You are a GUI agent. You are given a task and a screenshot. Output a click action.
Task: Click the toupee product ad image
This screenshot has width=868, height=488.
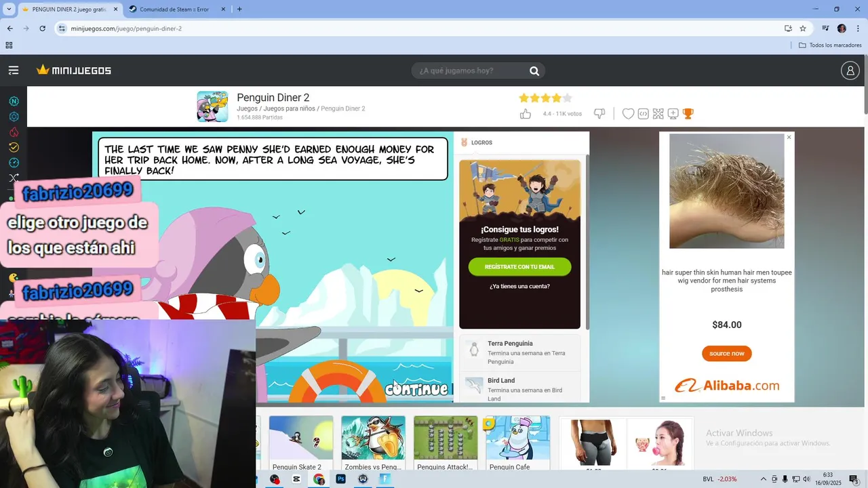(x=727, y=191)
